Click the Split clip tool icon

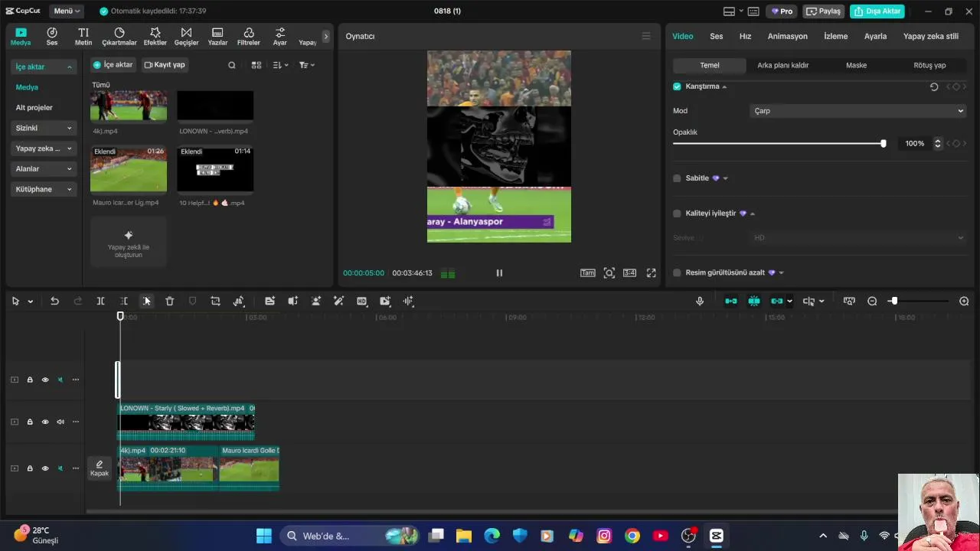tap(100, 302)
